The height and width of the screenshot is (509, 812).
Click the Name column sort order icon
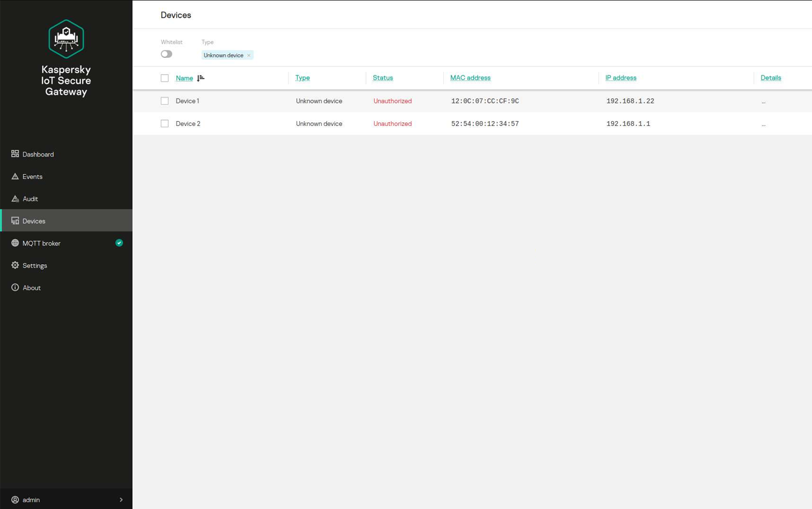(201, 78)
